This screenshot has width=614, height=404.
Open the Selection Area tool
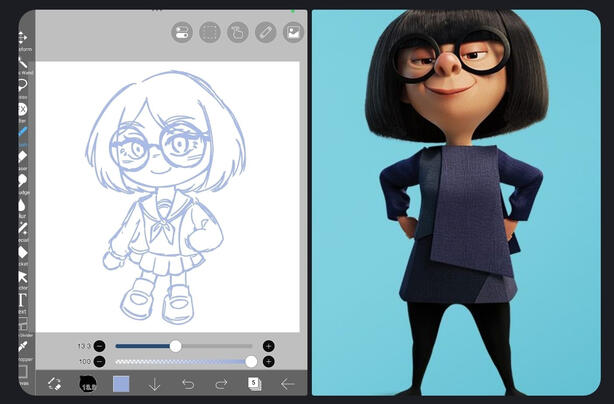point(210,32)
